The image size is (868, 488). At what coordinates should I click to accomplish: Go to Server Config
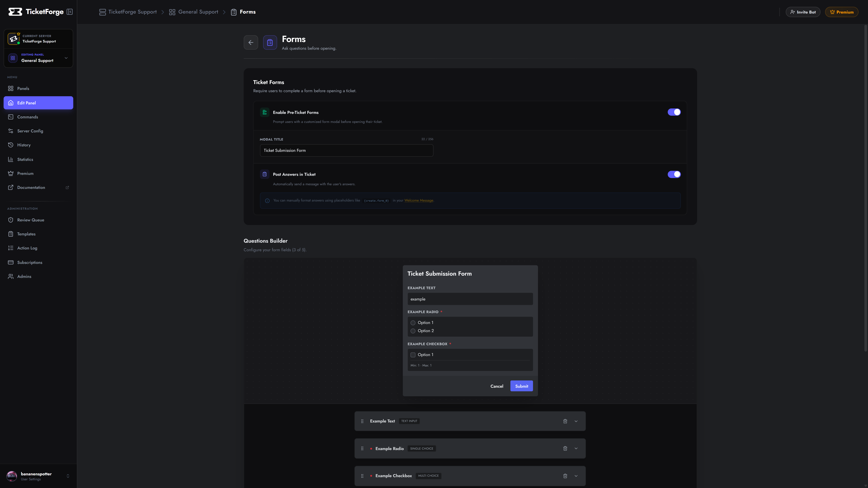38,131
